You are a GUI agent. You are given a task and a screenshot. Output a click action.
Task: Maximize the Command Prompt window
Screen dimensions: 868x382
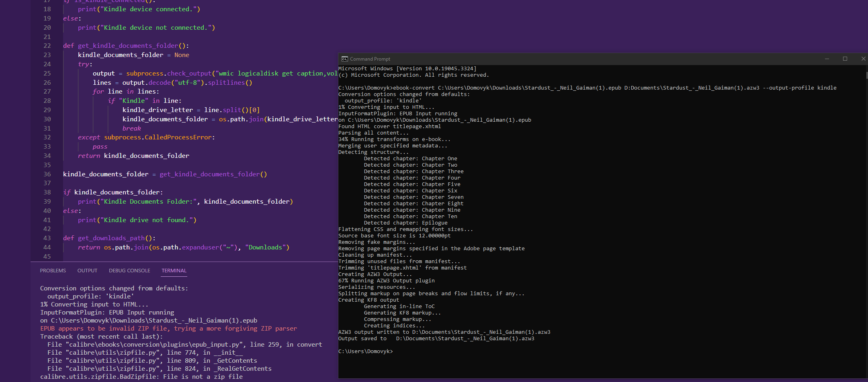point(845,59)
